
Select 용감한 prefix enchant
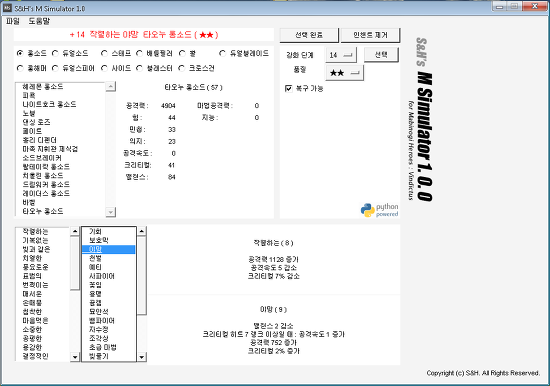click(32, 347)
